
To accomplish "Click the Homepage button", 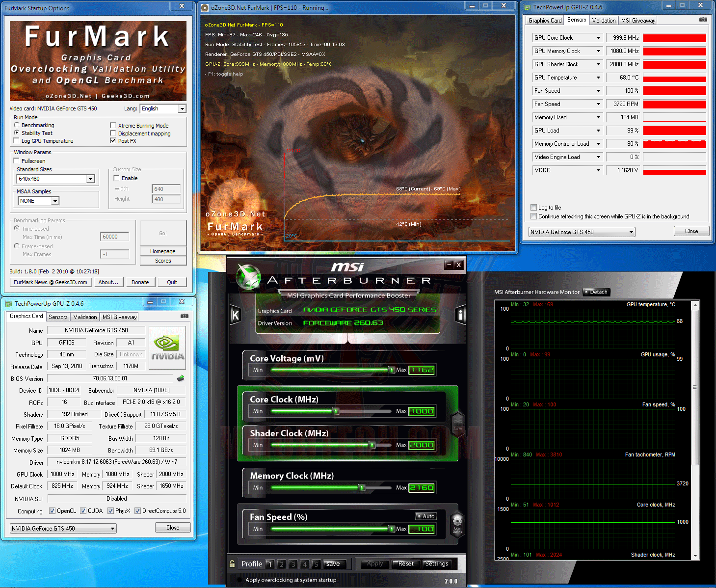I will [163, 251].
